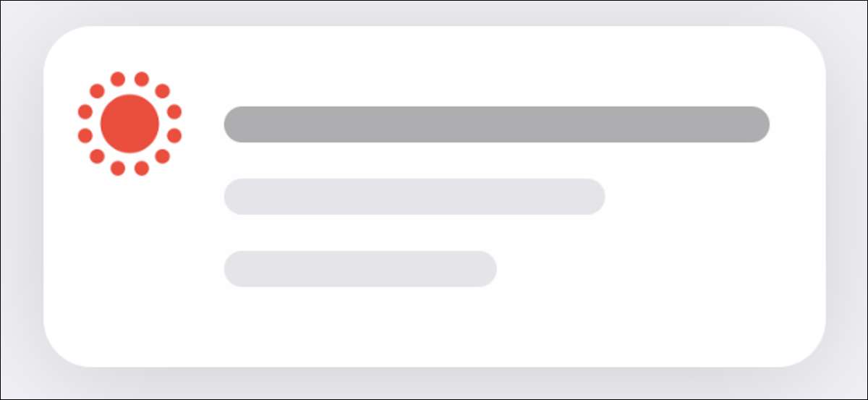Image resolution: width=868 pixels, height=400 pixels.
Task: Click the shortest light gray text line
Action: [x=360, y=269]
